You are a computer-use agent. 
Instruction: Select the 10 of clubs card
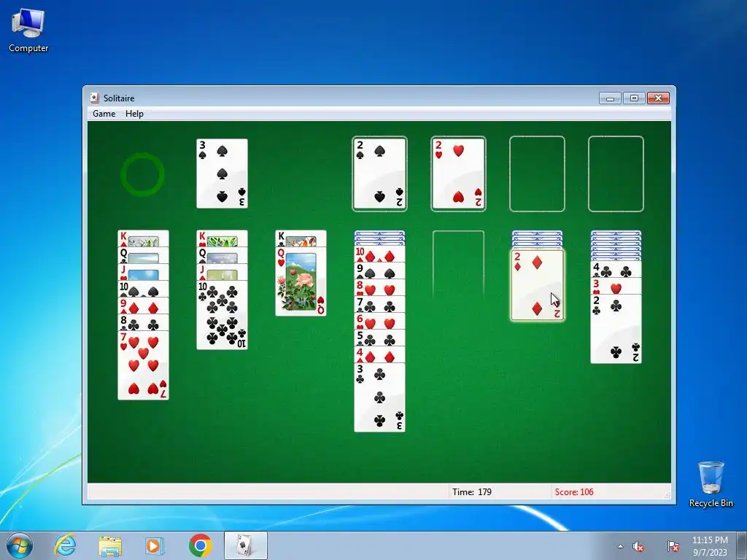point(222,315)
